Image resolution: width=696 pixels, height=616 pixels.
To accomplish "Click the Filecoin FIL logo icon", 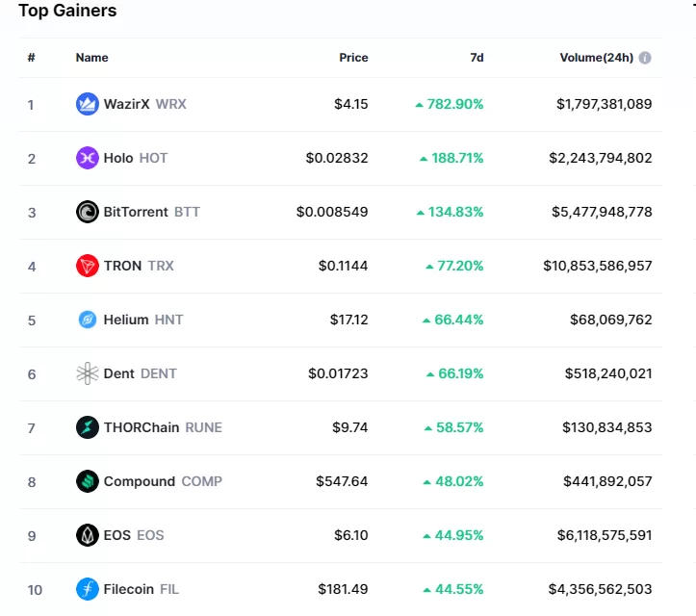I will tap(88, 589).
